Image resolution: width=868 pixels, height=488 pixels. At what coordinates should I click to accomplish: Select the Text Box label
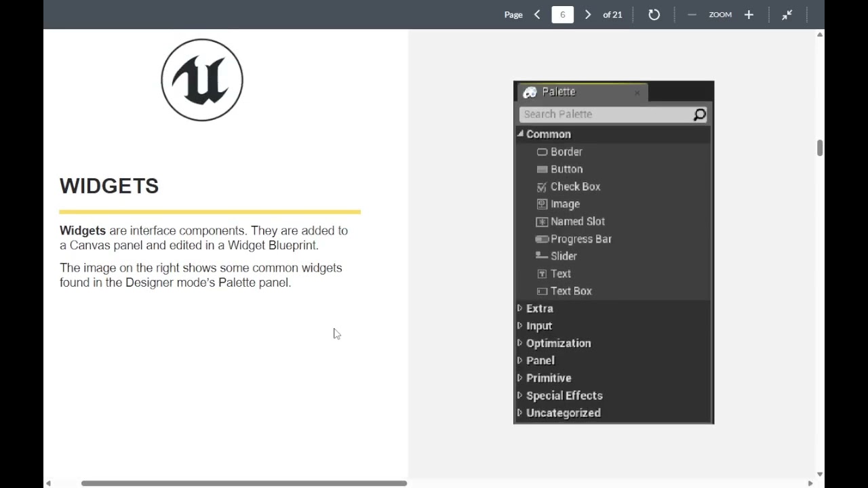571,291
